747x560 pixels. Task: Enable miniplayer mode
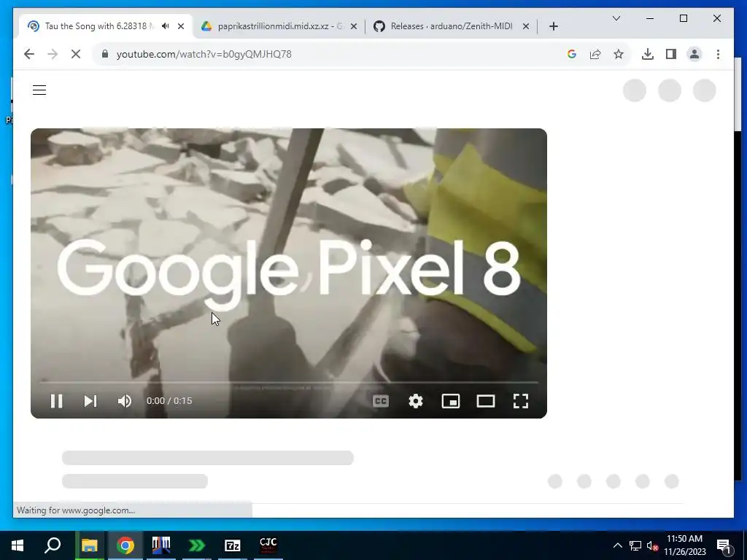point(451,401)
